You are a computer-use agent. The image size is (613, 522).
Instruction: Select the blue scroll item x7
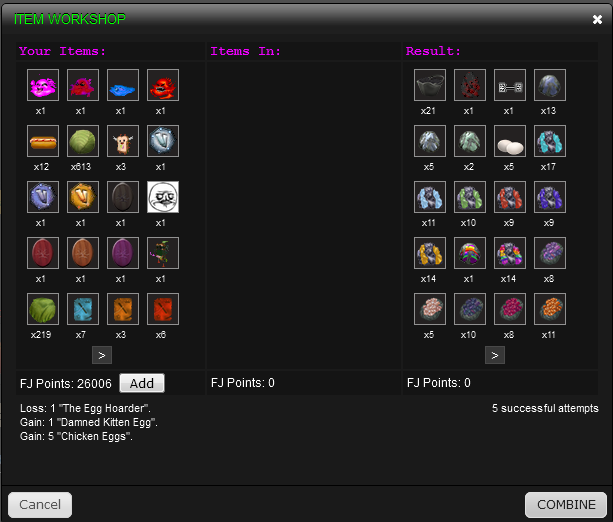pyautogui.click(x=83, y=309)
